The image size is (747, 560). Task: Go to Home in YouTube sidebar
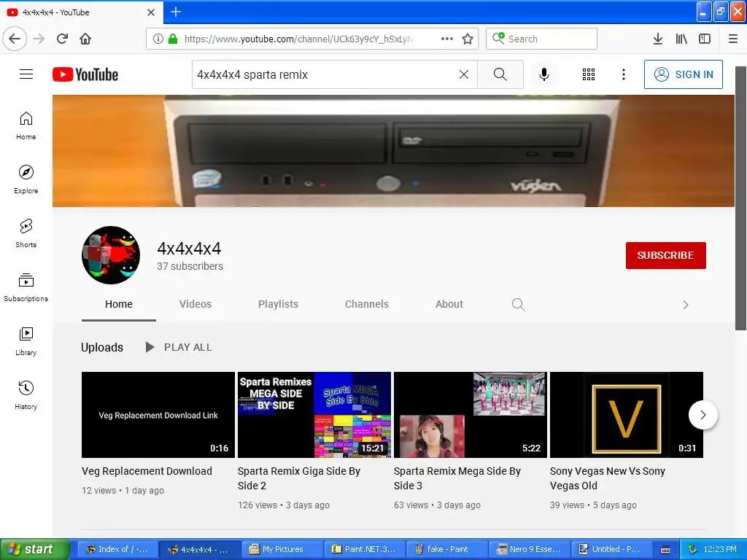coord(26,125)
